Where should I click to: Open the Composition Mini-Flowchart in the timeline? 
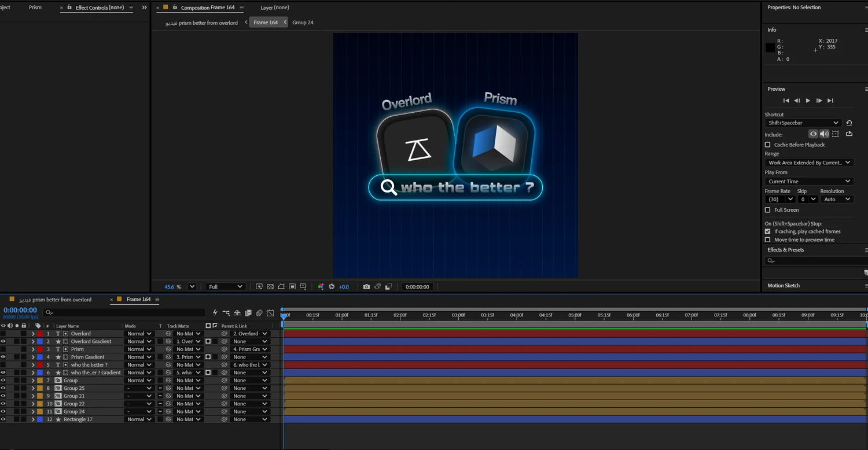tap(226, 313)
